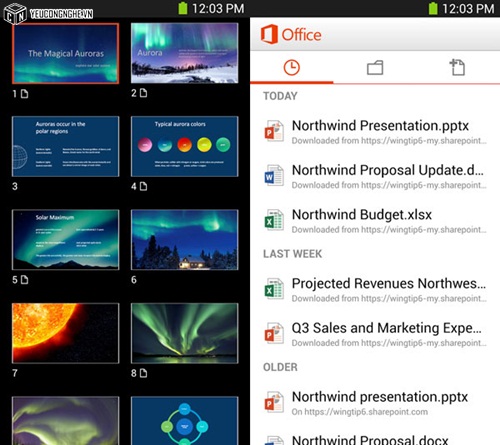The image size is (500, 445).
Task: Click Excel icon beside Projected Revenues
Action: (x=274, y=289)
